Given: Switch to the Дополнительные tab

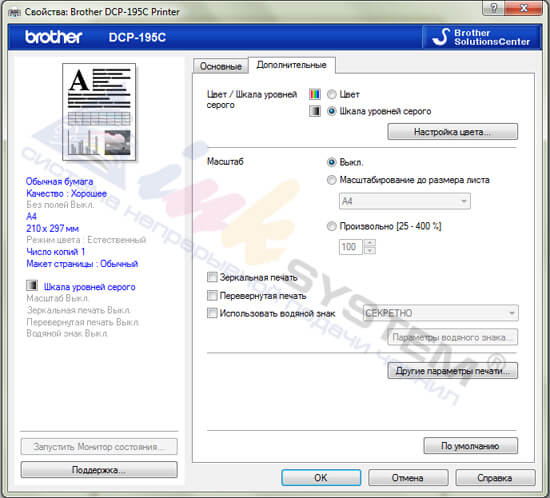Looking at the screenshot, I should [x=291, y=65].
